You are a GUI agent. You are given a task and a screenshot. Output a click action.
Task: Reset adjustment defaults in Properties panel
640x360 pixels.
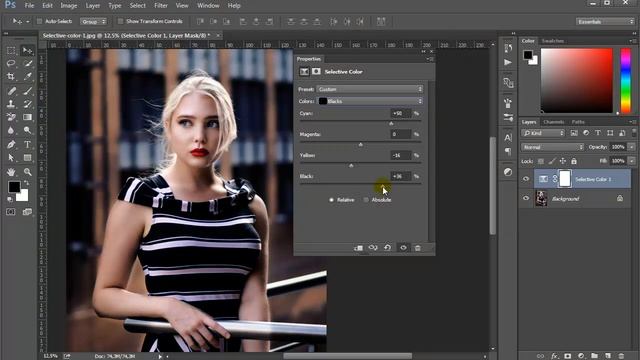387,248
